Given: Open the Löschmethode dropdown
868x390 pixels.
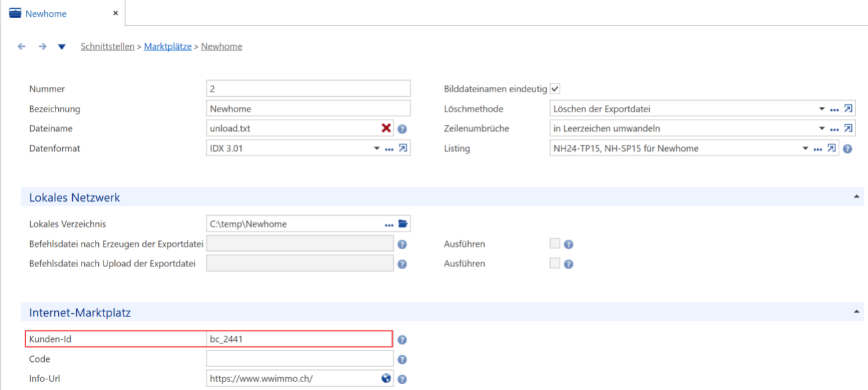Looking at the screenshot, I should [x=822, y=109].
